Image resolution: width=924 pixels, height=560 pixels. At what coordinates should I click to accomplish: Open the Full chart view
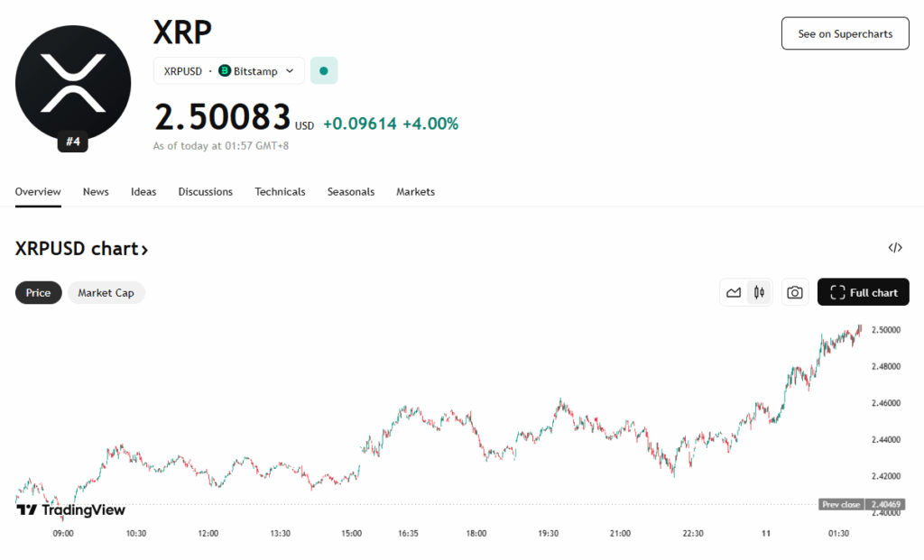click(x=864, y=292)
